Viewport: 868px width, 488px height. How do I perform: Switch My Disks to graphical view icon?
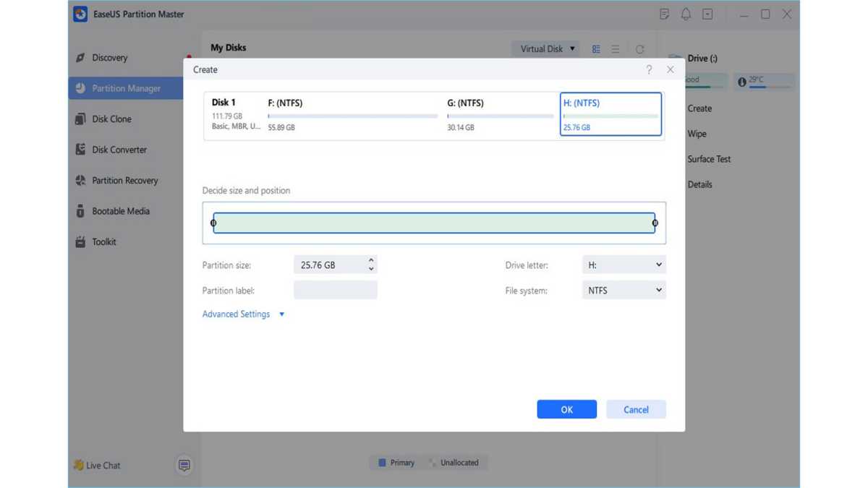pos(596,49)
